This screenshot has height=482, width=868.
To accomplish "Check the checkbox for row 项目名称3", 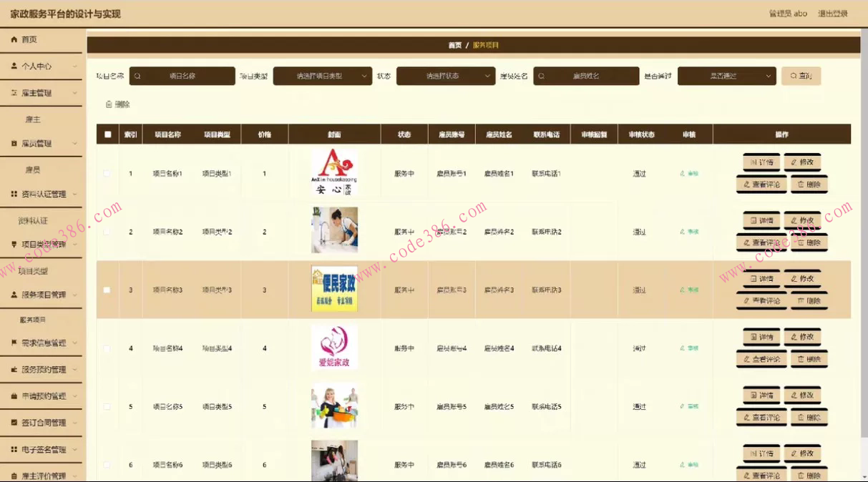I will click(107, 290).
